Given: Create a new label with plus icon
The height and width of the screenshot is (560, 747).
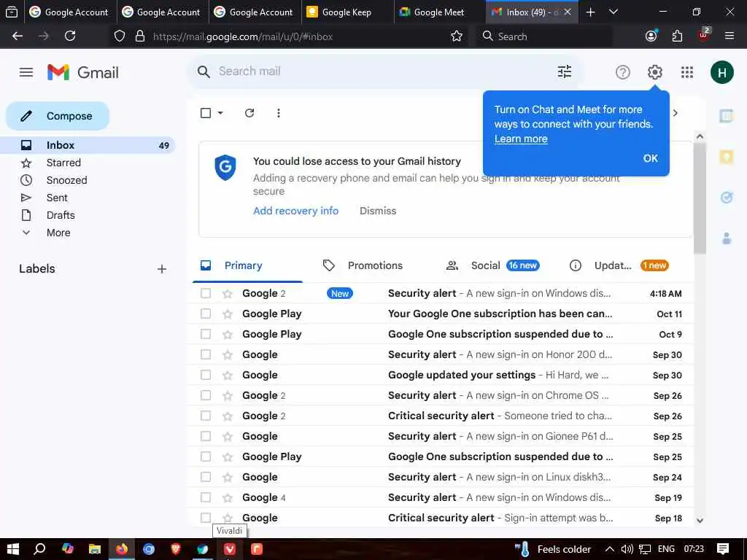Looking at the screenshot, I should click(161, 269).
